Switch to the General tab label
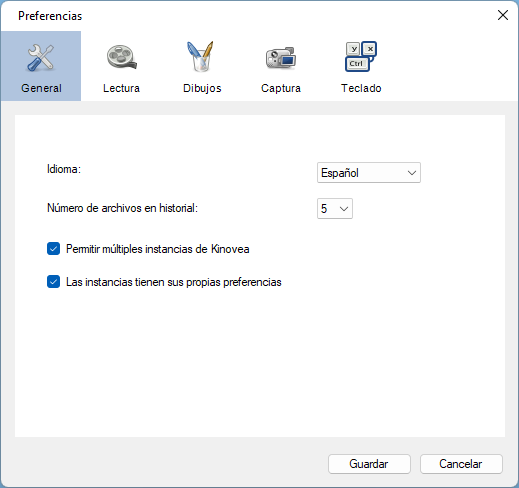 pos(41,88)
